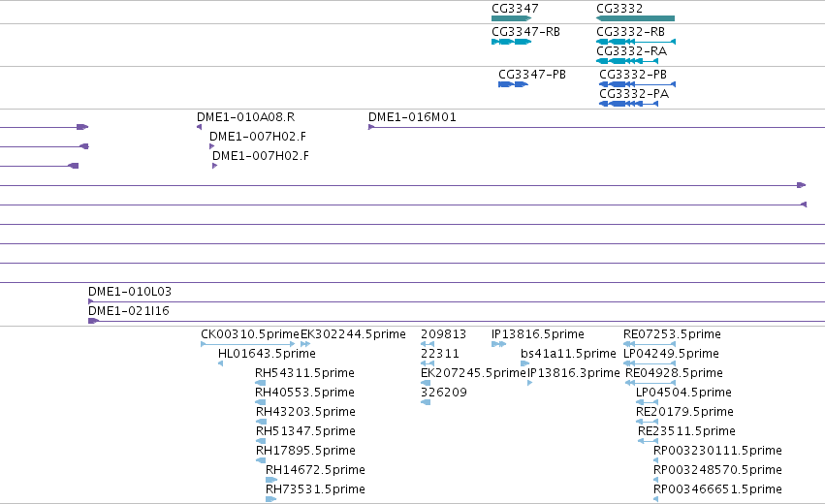The image size is (825, 504).
Task: Select the HL01643.5prime EST label
Action: [267, 354]
